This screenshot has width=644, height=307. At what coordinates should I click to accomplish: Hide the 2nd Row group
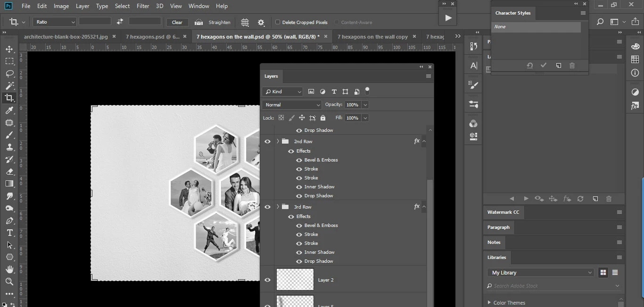click(x=267, y=141)
